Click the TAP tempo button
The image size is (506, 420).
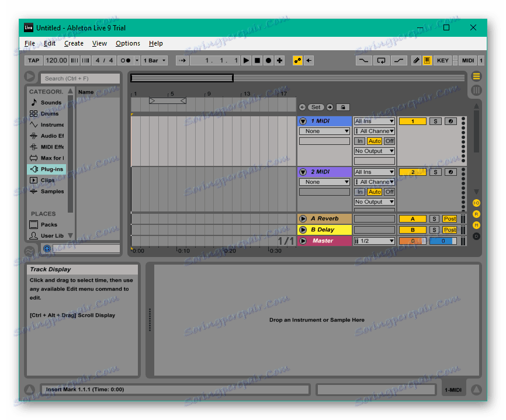tap(33, 60)
